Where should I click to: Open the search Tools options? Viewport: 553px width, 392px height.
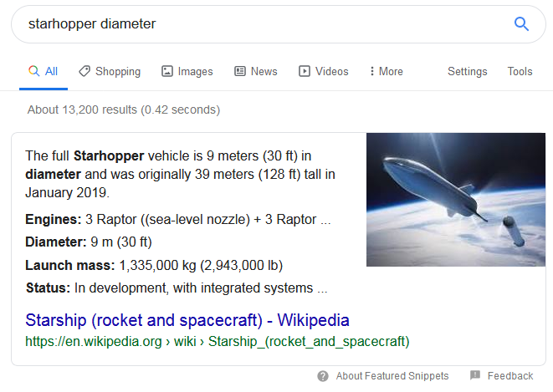(520, 71)
